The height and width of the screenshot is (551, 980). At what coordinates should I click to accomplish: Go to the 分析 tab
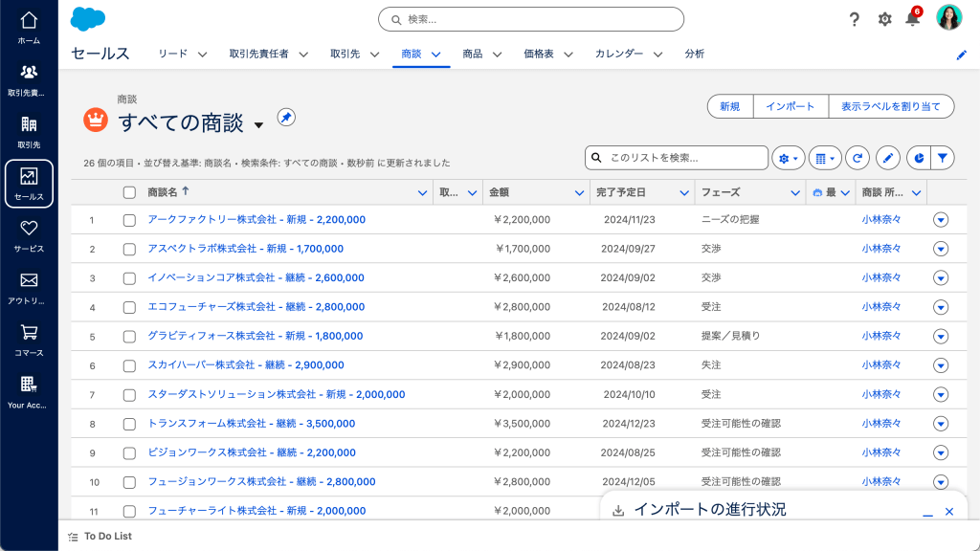pyautogui.click(x=695, y=54)
